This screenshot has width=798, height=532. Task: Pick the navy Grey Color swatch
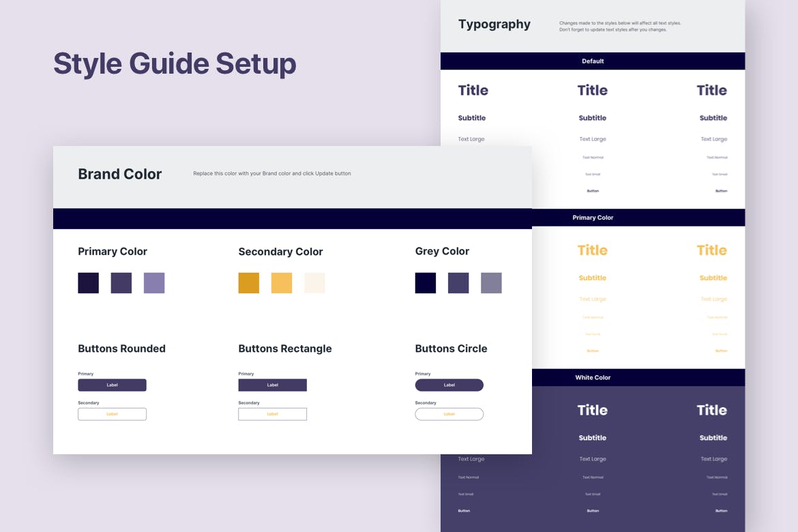pos(425,283)
